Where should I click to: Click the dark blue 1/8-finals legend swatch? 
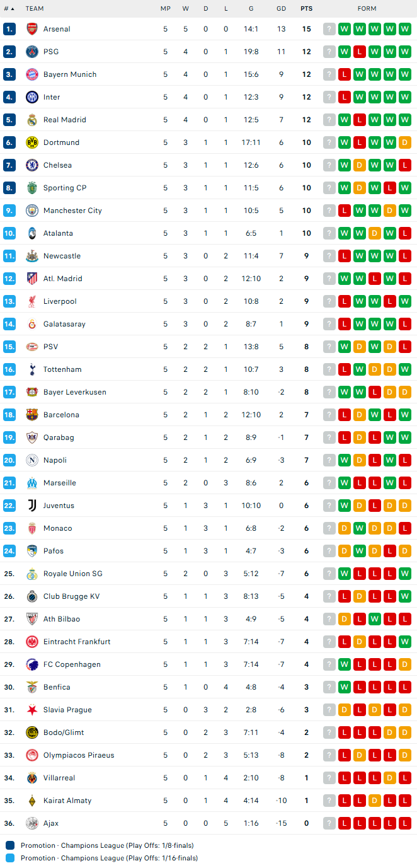pos(9,845)
